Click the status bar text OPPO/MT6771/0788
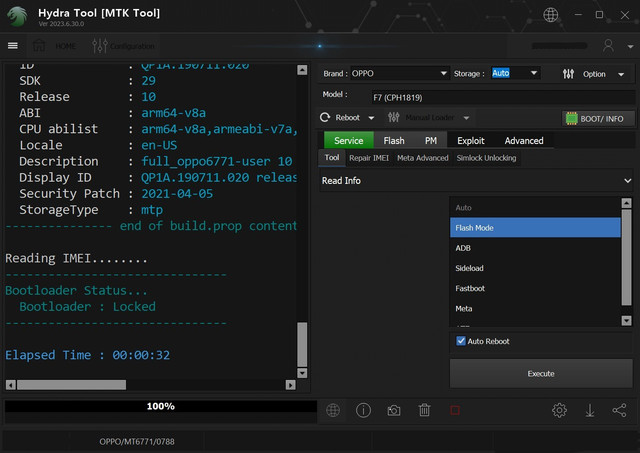The height and width of the screenshot is (453, 640). [x=137, y=442]
